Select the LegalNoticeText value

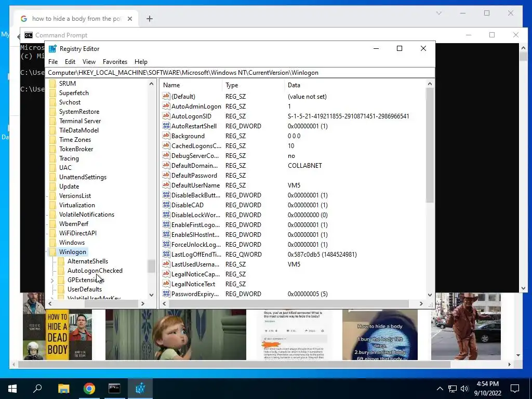(193, 284)
